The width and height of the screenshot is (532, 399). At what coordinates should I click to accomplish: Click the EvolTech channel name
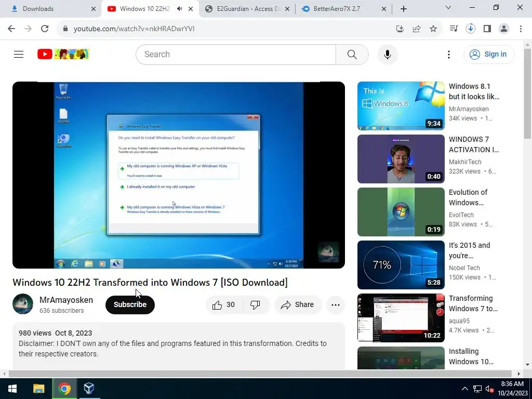(x=461, y=215)
